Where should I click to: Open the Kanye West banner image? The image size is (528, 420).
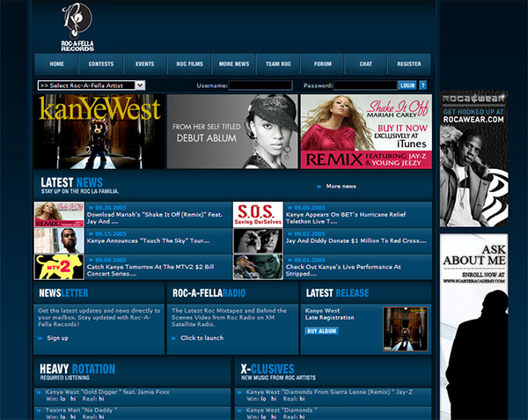pyautogui.click(x=99, y=131)
